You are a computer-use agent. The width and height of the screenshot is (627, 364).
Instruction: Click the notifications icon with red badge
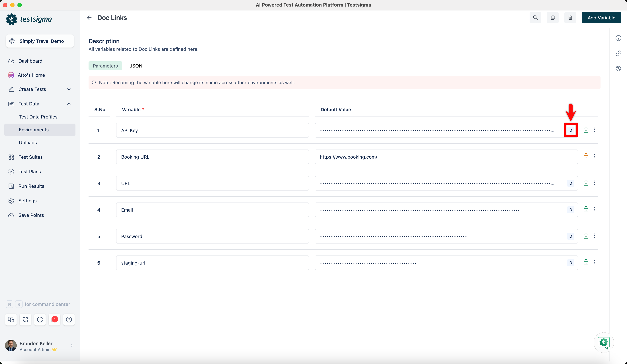[54, 319]
